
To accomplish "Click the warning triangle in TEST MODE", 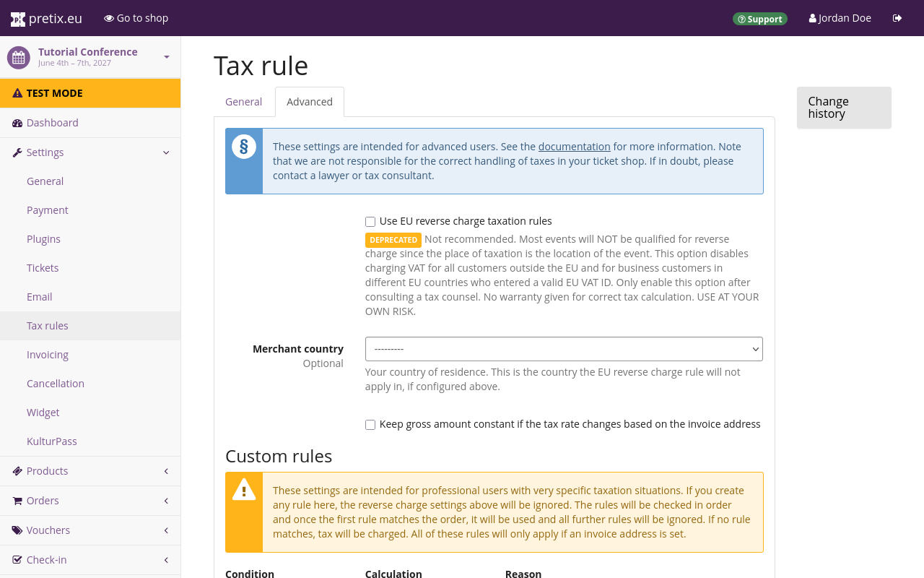I will [x=17, y=93].
